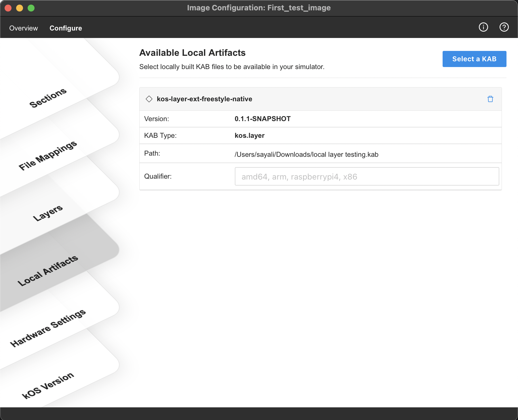This screenshot has height=420, width=518.
Task: Open the help question mark icon
Action: (x=504, y=27)
